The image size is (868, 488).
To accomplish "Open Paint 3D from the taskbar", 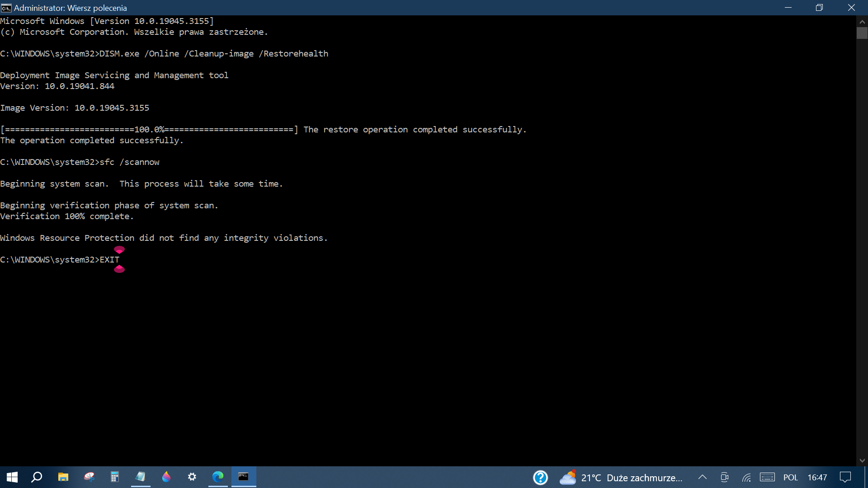I will 166,477.
